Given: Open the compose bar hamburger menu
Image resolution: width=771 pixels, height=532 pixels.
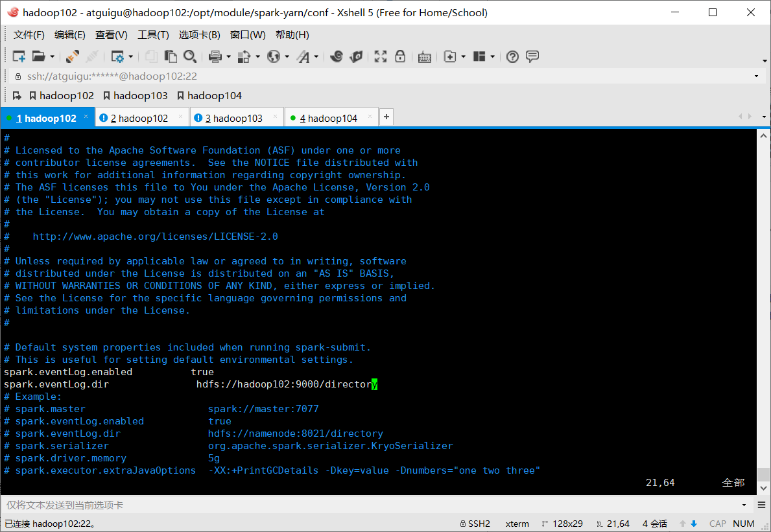Looking at the screenshot, I should (x=762, y=505).
